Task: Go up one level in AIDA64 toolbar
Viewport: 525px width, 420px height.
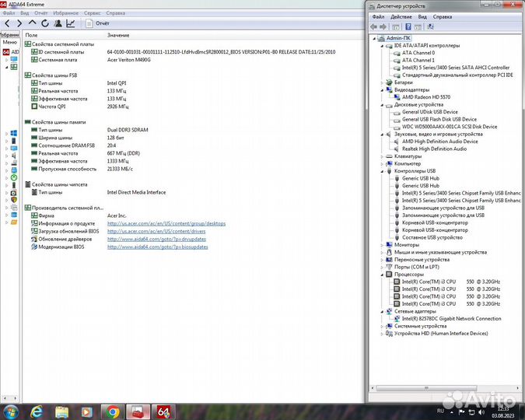Action: point(32,23)
